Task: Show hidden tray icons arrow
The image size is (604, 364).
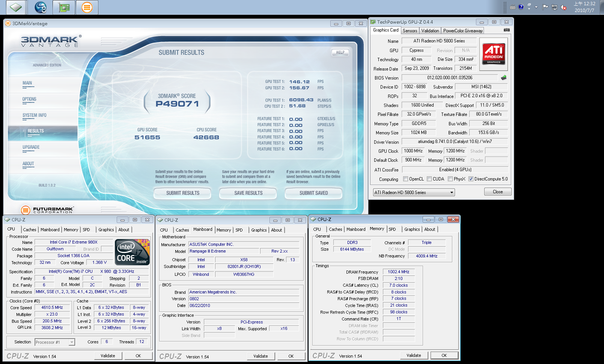Action: click(536, 7)
